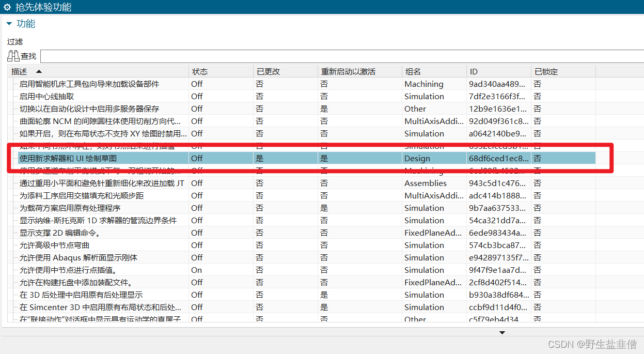Viewport: 644px width, 354px height.
Task: Select row starting with 曲面轮廓 NCM
Action: [x=302, y=121]
